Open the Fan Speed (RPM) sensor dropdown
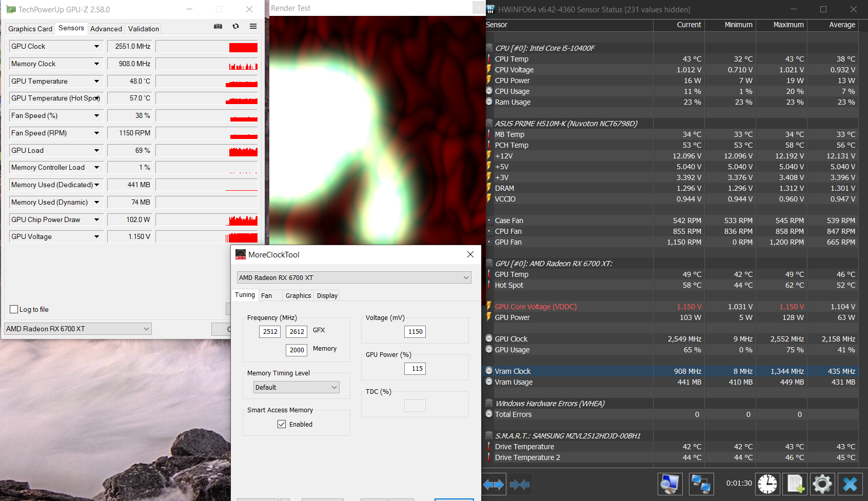The height and width of the screenshot is (501, 868). [x=96, y=133]
